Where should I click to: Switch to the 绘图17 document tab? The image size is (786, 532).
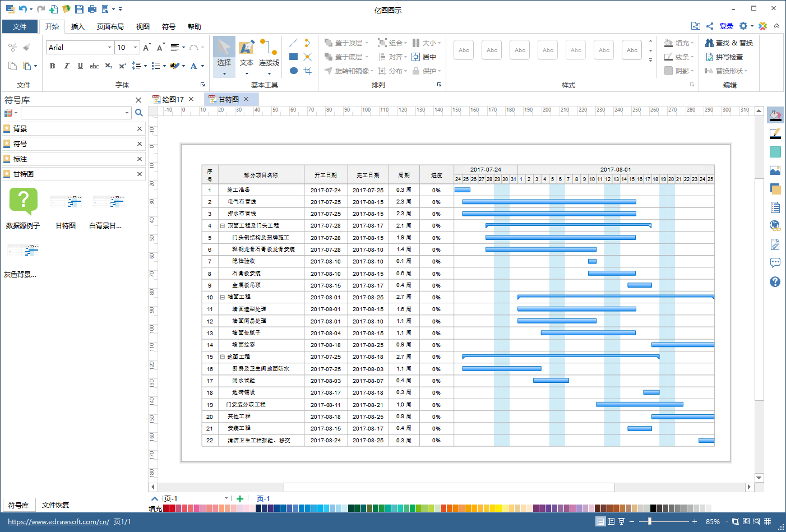point(173,99)
